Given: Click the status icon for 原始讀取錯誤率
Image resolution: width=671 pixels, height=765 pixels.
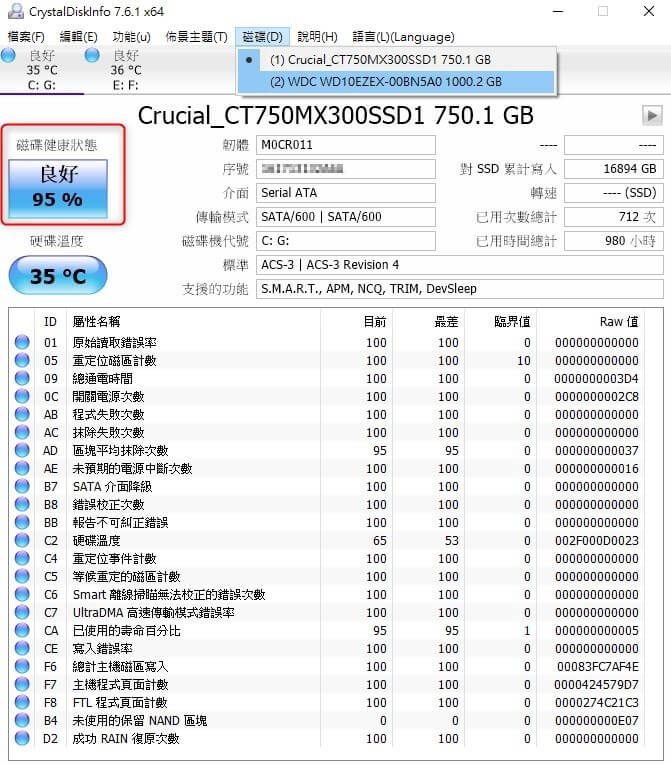Looking at the screenshot, I should point(22,342).
